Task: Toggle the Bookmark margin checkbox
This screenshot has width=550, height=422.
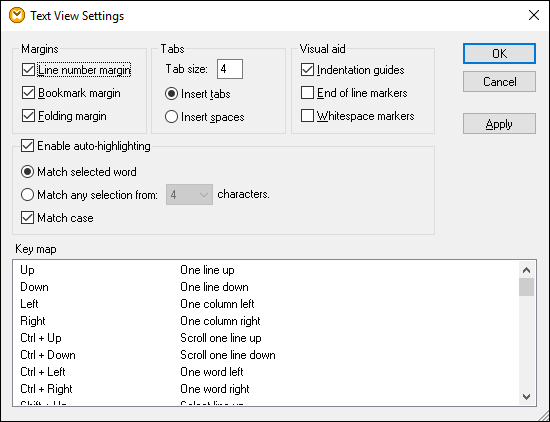Action: pos(28,93)
